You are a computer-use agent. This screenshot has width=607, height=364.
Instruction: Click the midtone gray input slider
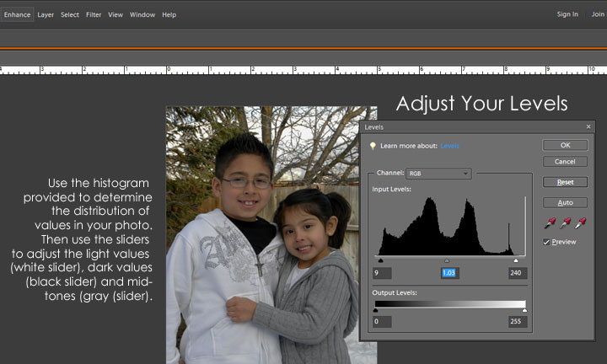point(447,260)
